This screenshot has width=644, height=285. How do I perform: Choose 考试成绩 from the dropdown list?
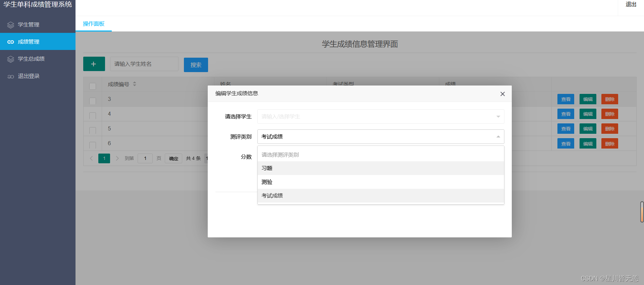point(381,195)
